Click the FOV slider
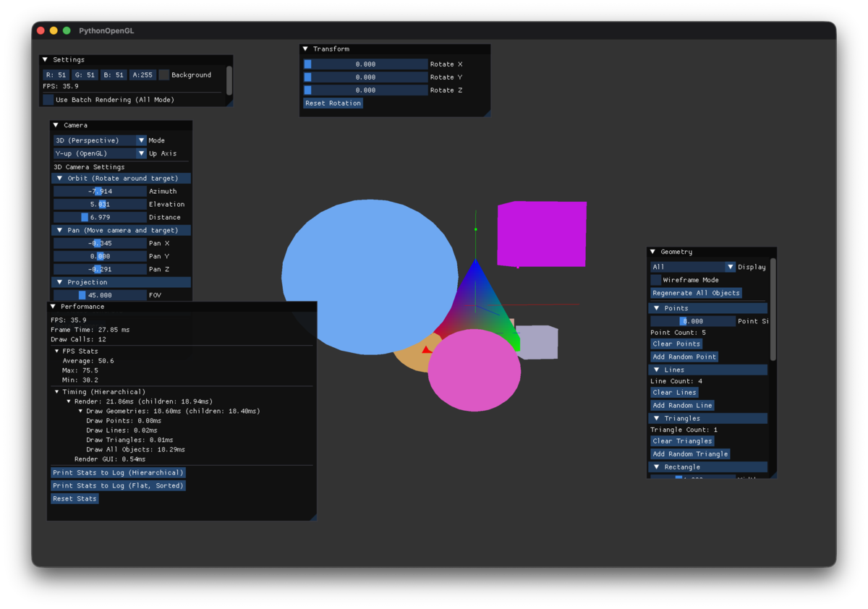This screenshot has width=868, height=609. coord(100,295)
